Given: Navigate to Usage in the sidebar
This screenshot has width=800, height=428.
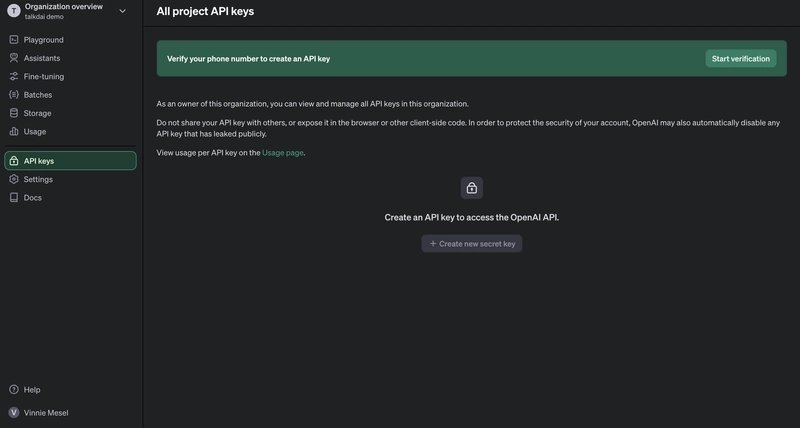Looking at the screenshot, I should [x=35, y=132].
